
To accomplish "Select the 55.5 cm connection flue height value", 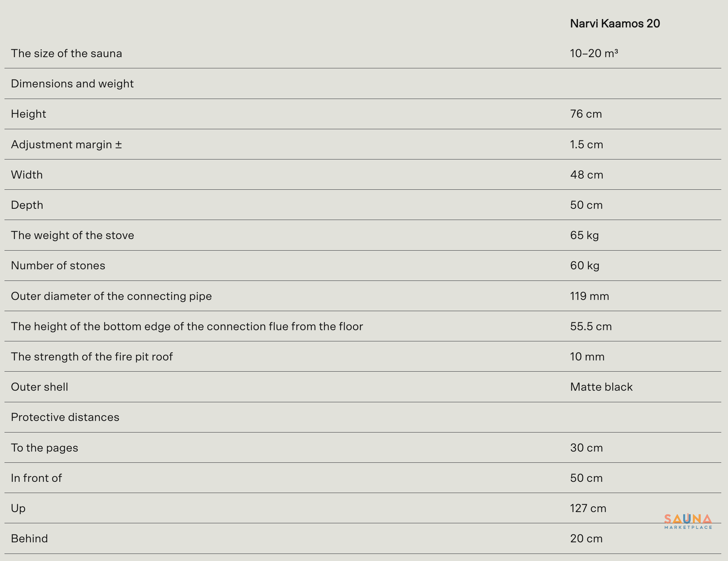I will click(x=591, y=326).
